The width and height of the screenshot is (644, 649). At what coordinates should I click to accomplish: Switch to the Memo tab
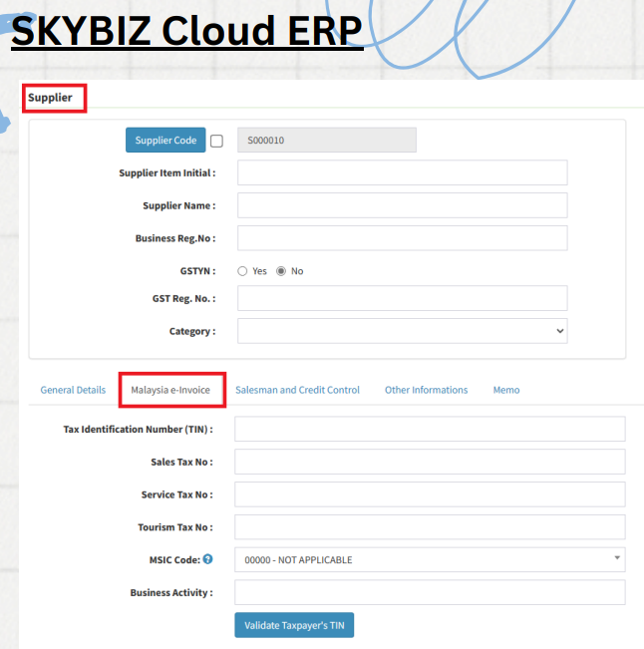(x=505, y=390)
